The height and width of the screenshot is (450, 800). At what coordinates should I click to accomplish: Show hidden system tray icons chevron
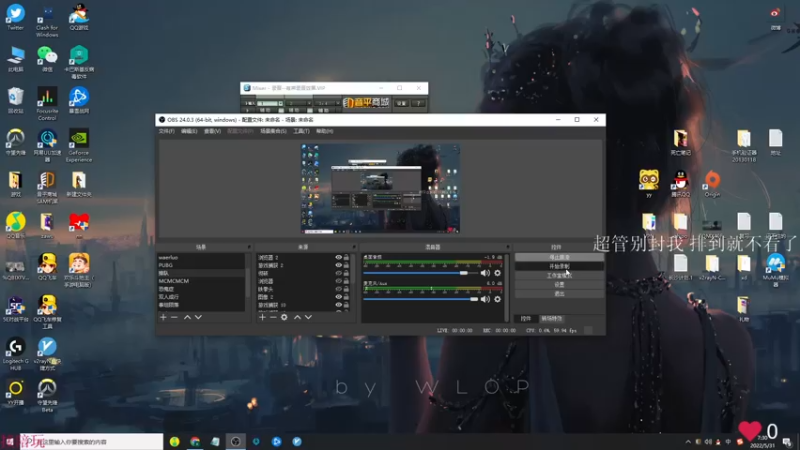(688, 442)
